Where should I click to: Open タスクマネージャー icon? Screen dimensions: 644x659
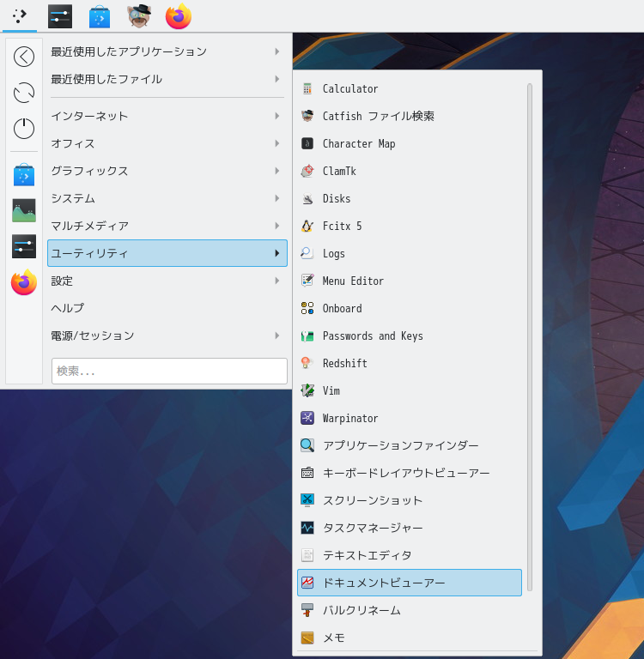(x=307, y=528)
